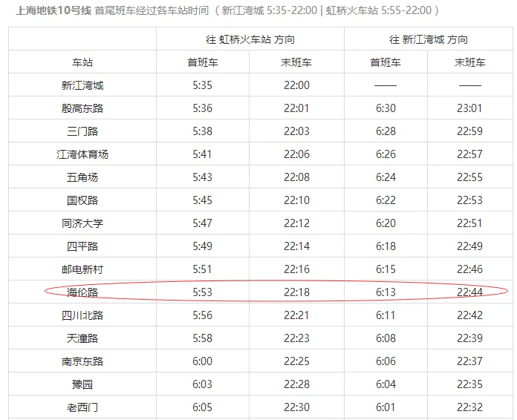Screen dimensions: 517x420
Task: Select the 5:41 time for 江湾体育场
Action: click(202, 154)
